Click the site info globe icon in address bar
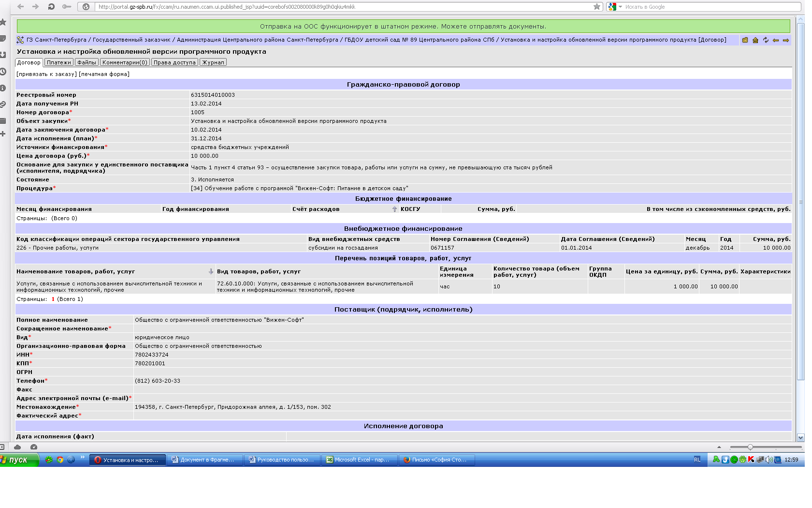 point(86,7)
